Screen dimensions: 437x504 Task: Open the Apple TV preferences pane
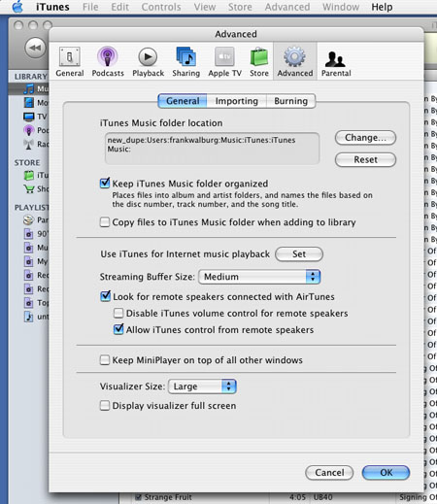click(224, 62)
